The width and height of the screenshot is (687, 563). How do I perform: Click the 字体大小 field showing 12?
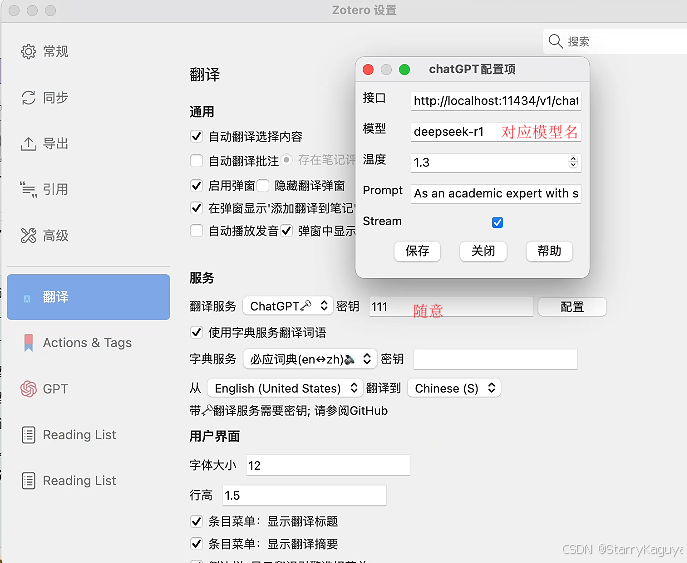coord(328,465)
